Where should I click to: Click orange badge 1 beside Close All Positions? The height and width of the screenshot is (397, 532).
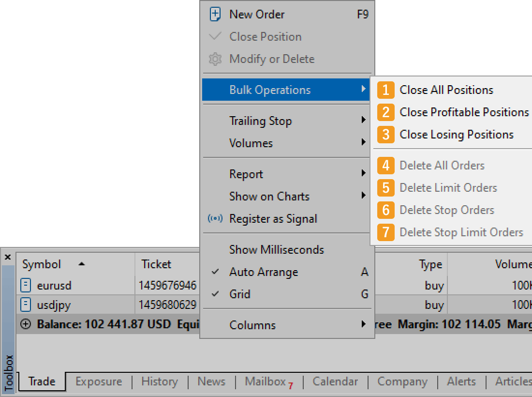385,90
